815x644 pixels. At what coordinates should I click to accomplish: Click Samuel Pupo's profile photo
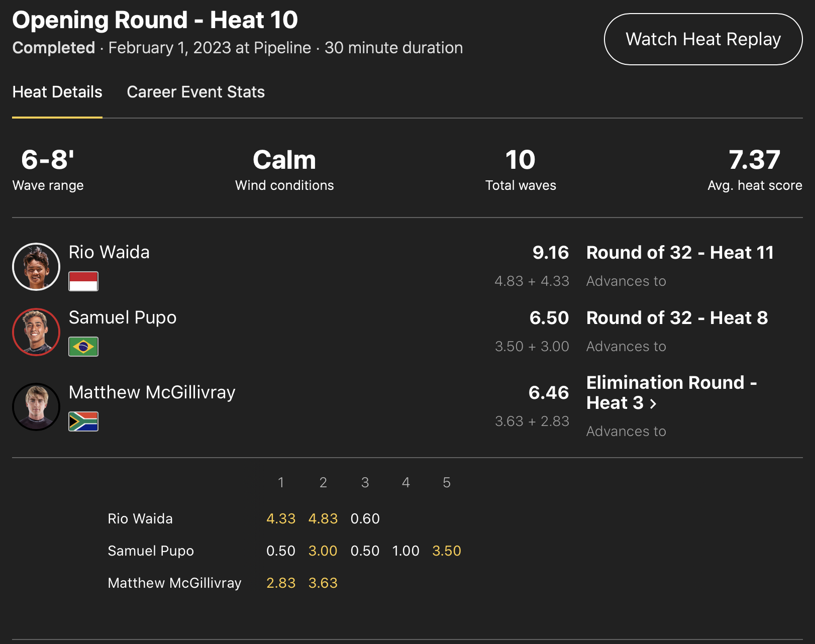click(36, 332)
